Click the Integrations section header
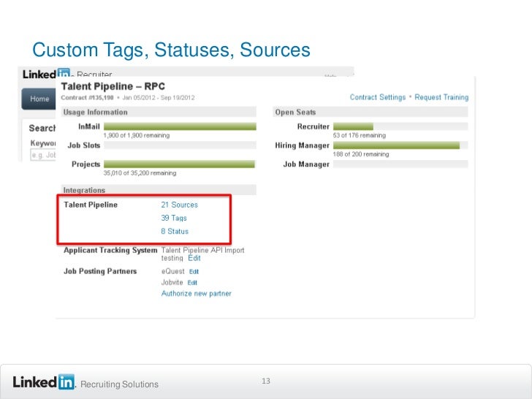 (x=159, y=190)
